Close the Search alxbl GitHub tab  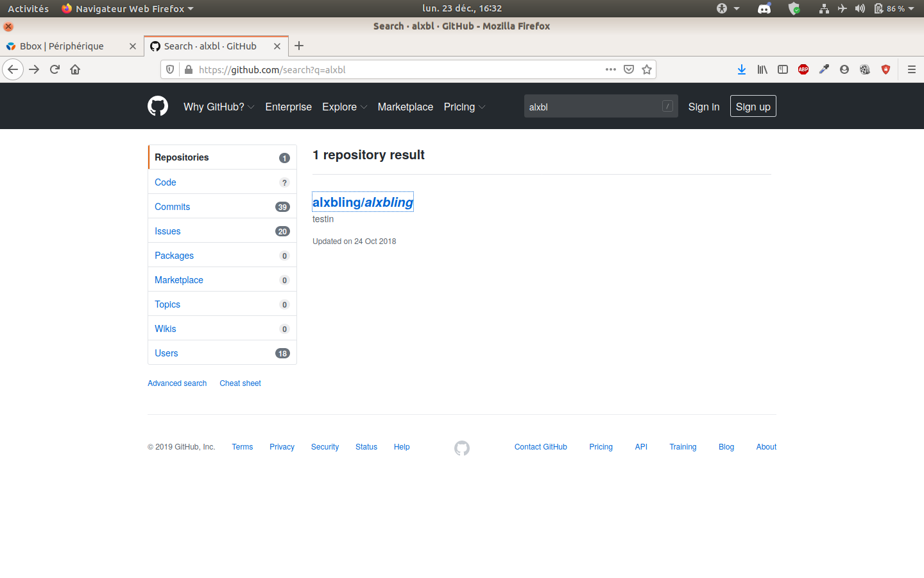277,46
